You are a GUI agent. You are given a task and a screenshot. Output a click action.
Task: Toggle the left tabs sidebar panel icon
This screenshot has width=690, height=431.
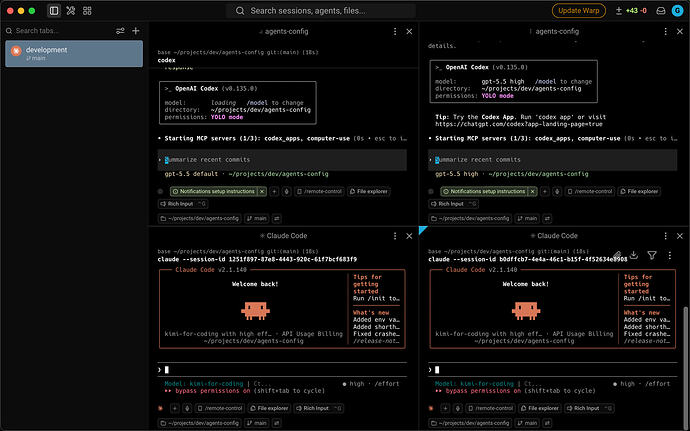tap(54, 11)
